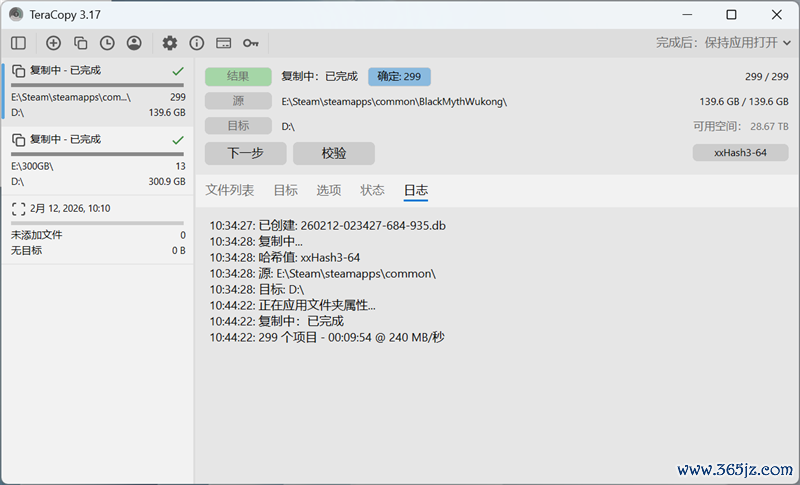Click the 下一步 button
800x485 pixels.
[245, 154]
